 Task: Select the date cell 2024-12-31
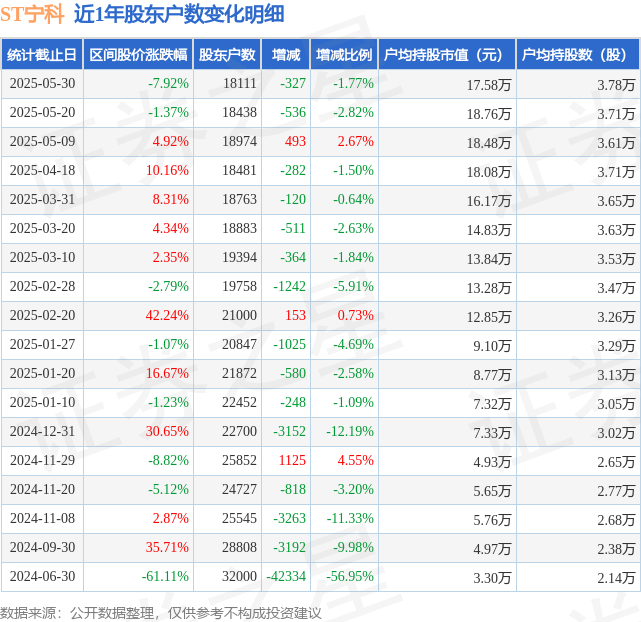click(x=43, y=432)
